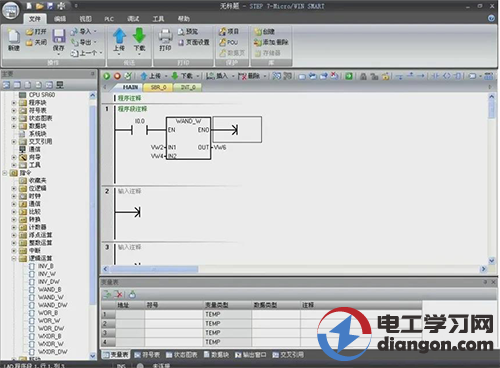Switch to the INT_0 editor tab

(188, 87)
